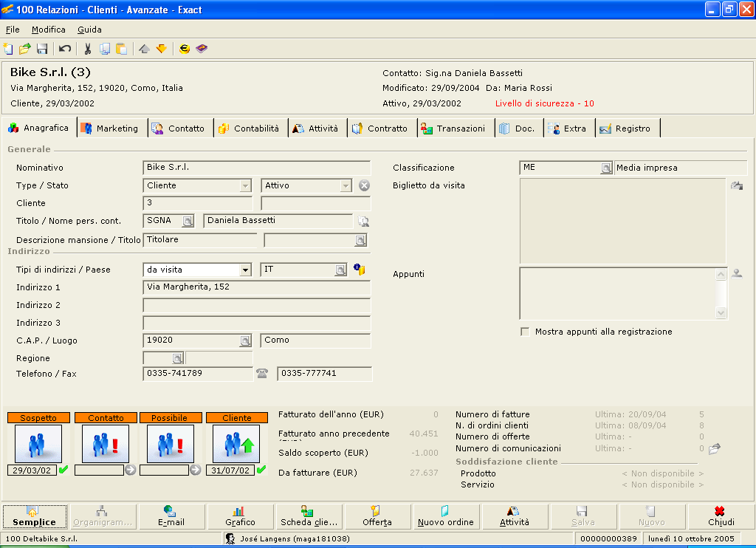756x548 pixels.
Task: Click the Appunti scrollbar up arrow
Action: tap(721, 274)
